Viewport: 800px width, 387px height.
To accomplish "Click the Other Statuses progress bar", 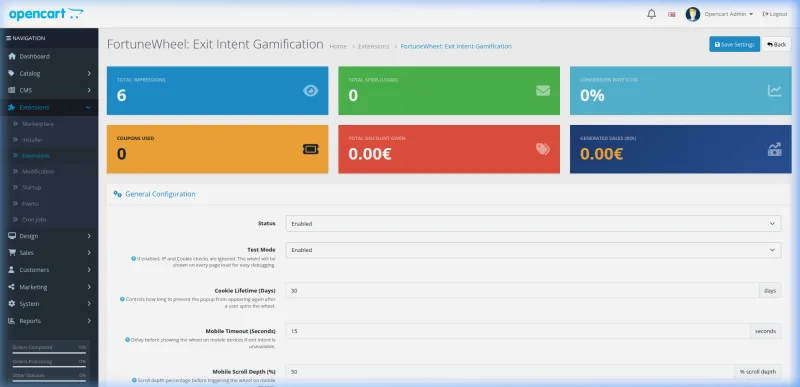I will click(49, 380).
